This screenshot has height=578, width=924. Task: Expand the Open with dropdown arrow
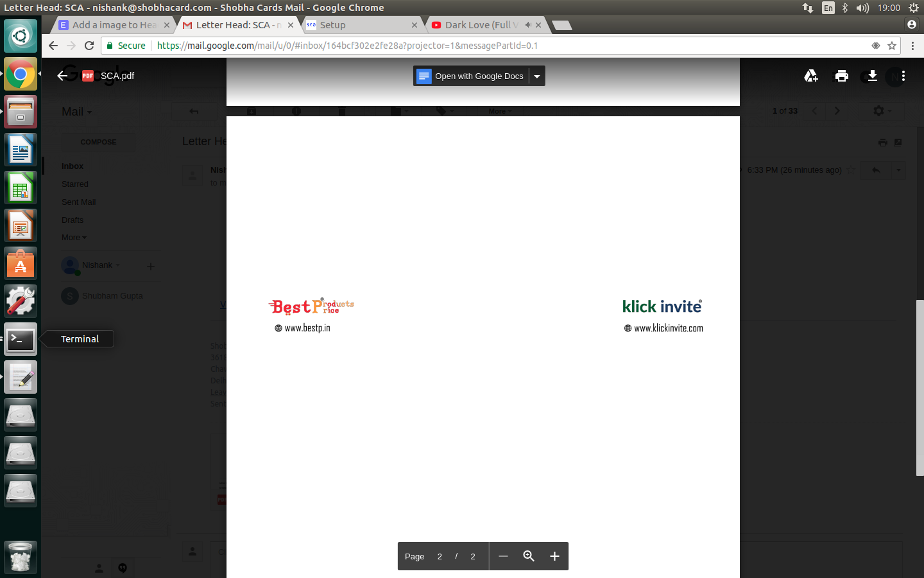pos(537,76)
